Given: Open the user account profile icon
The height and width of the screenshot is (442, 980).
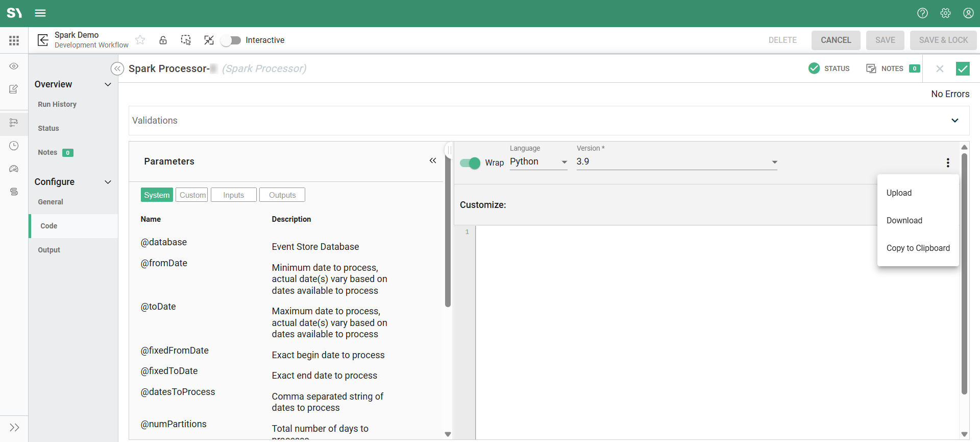Looking at the screenshot, I should point(968,13).
